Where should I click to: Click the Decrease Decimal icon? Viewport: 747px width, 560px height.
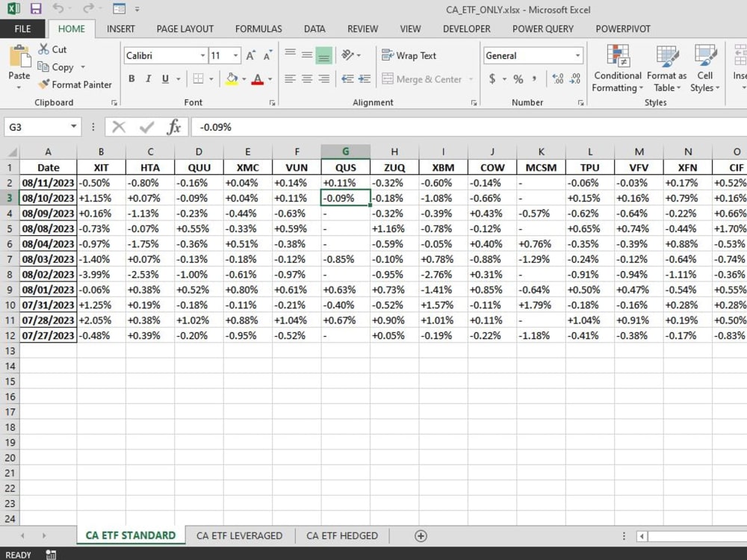(575, 78)
